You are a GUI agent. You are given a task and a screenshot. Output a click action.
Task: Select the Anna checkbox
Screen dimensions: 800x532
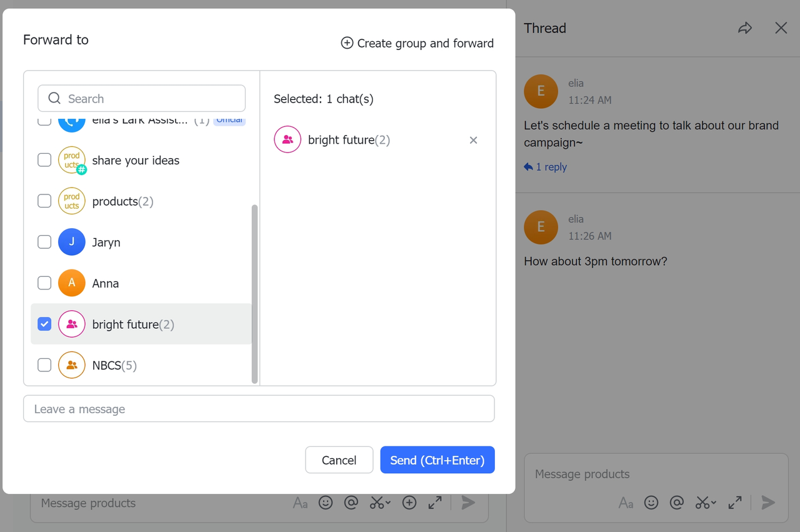pos(44,283)
